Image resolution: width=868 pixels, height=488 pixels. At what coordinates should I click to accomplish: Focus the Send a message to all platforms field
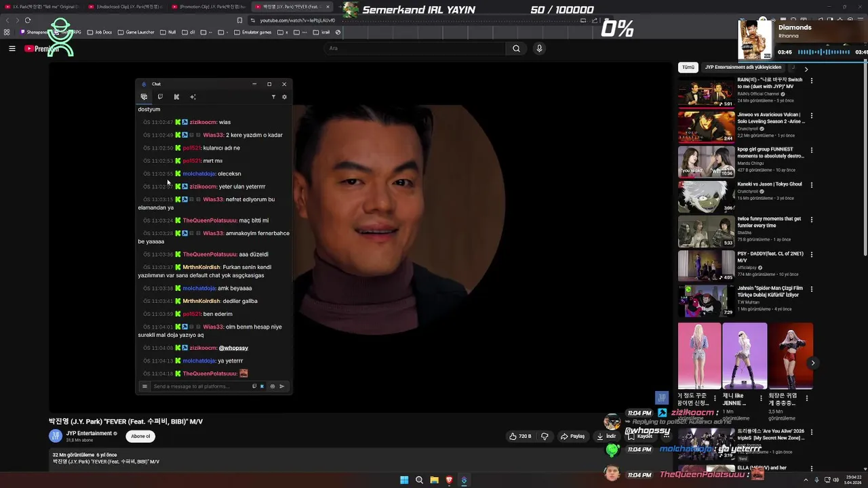[x=201, y=386]
